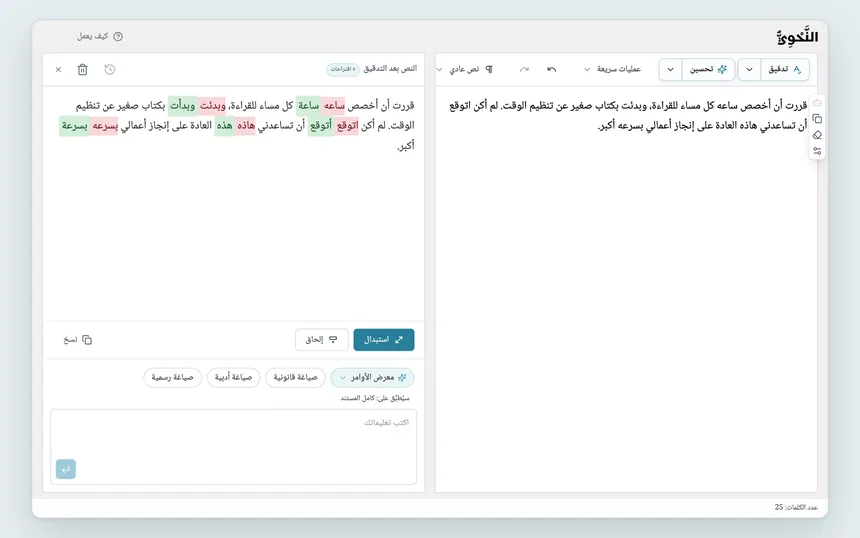Screen dimensions: 860x538
Task: Click the النحوي logo
Action: (x=797, y=37)
